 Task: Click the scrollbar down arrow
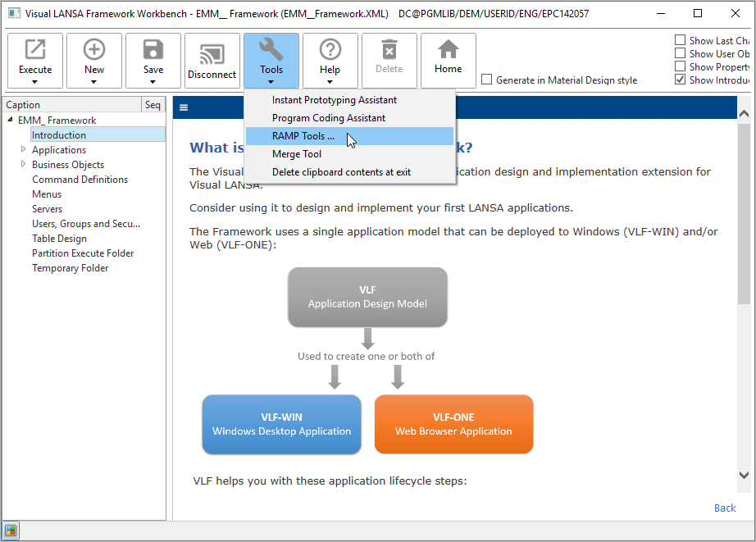click(744, 475)
